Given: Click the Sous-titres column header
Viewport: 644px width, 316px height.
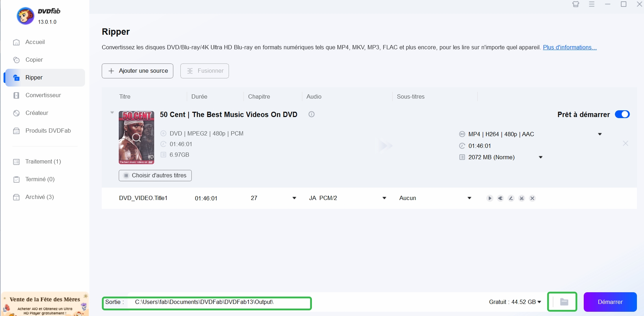Looking at the screenshot, I should coord(411,96).
